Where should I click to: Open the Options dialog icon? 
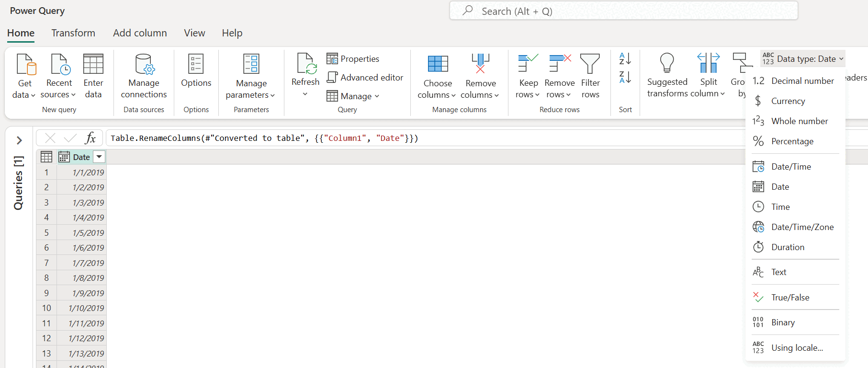[x=196, y=64]
